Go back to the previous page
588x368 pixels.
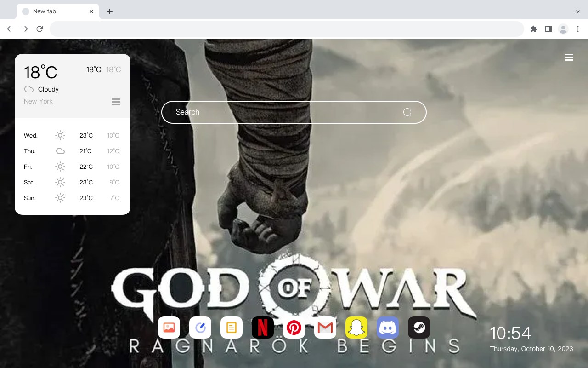click(10, 29)
